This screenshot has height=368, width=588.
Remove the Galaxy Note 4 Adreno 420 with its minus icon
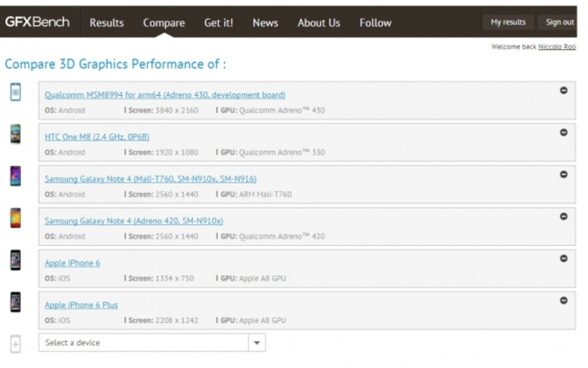coord(563,216)
